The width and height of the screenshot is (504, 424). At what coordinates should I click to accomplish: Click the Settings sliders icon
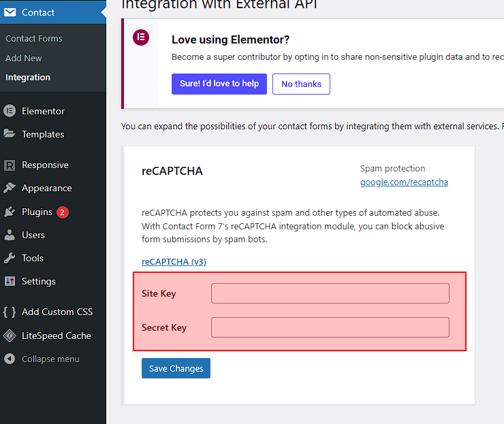(10, 281)
